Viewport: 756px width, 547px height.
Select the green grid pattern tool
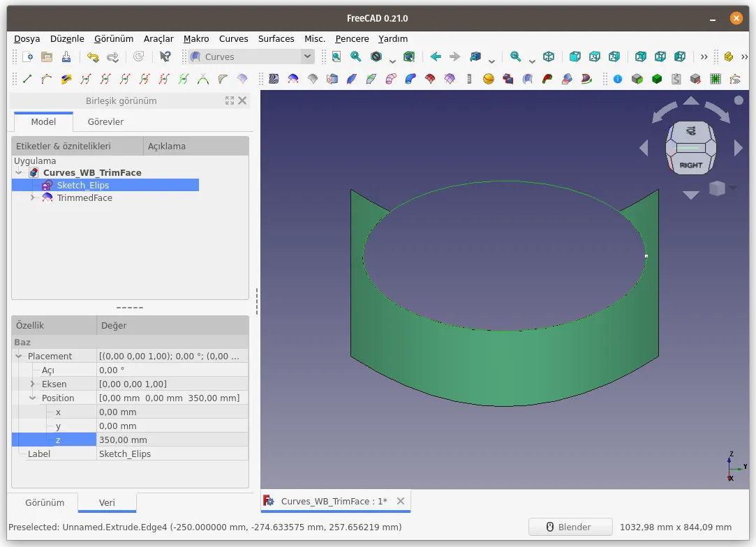716,79
